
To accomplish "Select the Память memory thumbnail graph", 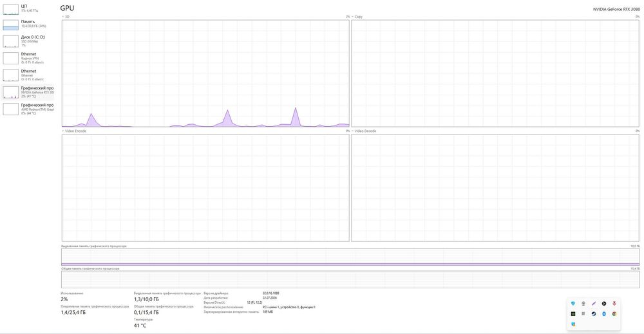I will pos(11,24).
